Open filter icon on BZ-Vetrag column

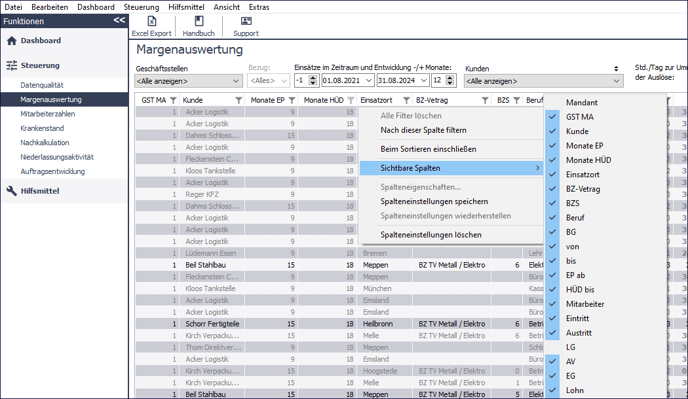[485, 101]
